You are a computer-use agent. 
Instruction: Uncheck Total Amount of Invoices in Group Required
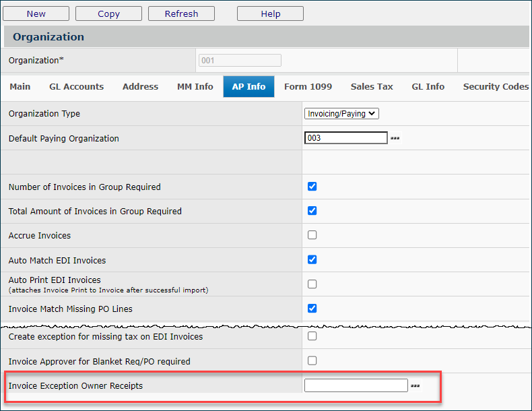[x=312, y=211]
